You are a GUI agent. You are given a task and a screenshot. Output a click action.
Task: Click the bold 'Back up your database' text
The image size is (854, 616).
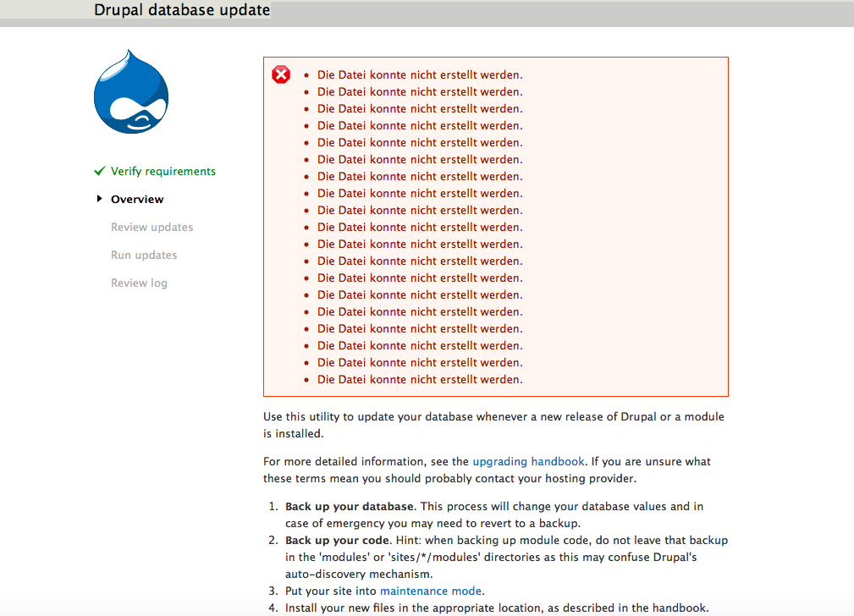(x=350, y=506)
